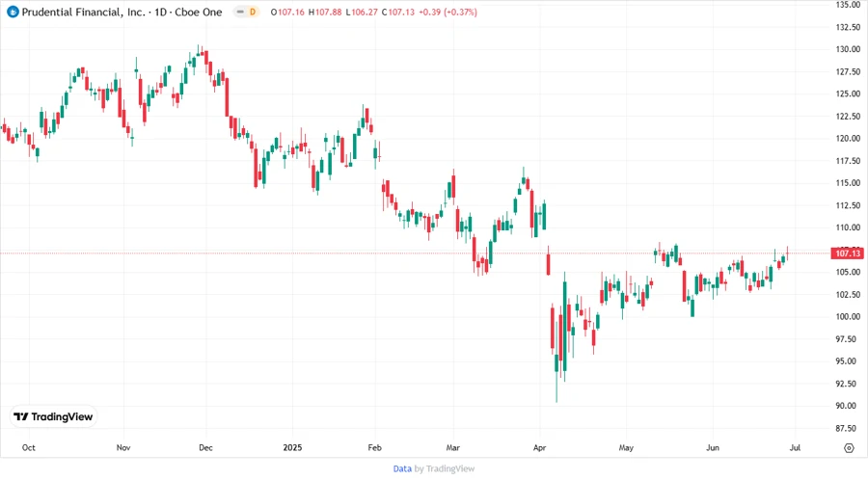
Task: Click the Jul label on time axis
Action: pos(795,448)
